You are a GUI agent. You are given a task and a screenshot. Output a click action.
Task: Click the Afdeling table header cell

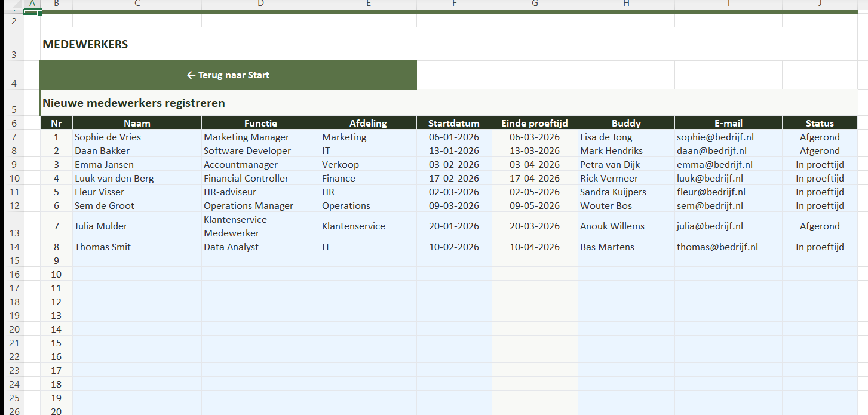(368, 124)
